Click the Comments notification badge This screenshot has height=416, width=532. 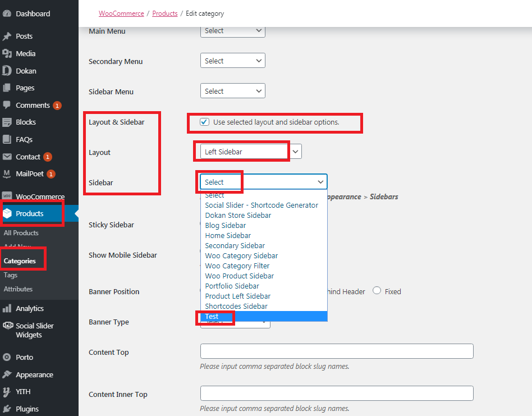coord(57,106)
